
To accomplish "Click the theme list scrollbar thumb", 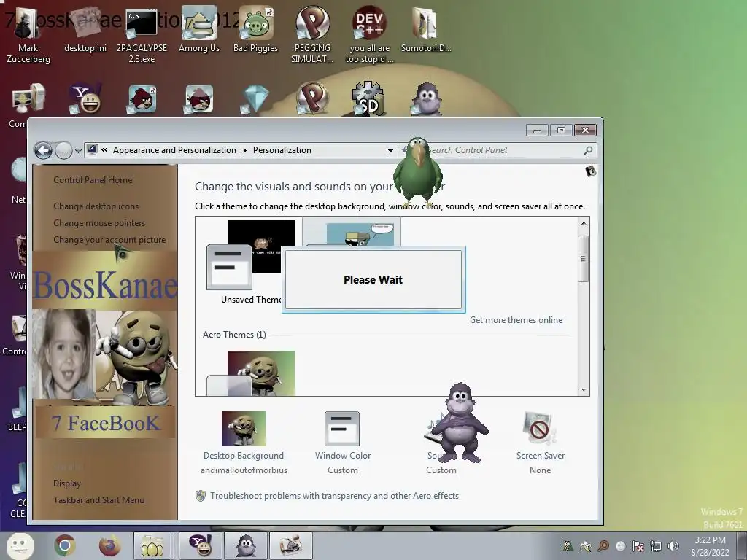I will 583,259.
